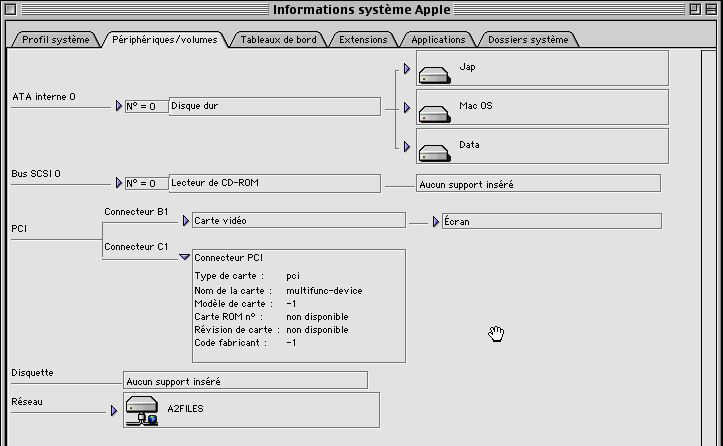Viewport: 723px width, 446px height.
Task: Open the Tableaux de bord tab
Action: [279, 40]
